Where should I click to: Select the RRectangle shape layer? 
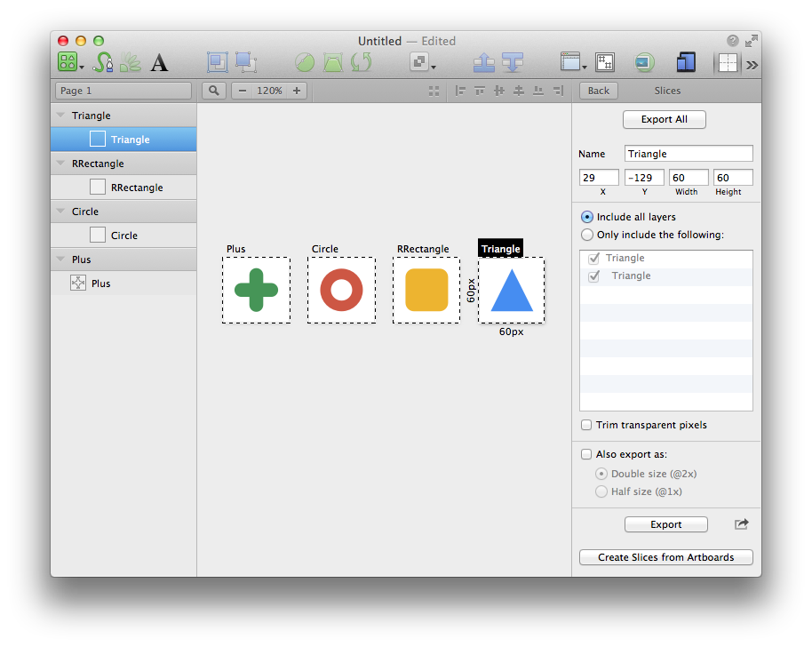click(x=123, y=187)
